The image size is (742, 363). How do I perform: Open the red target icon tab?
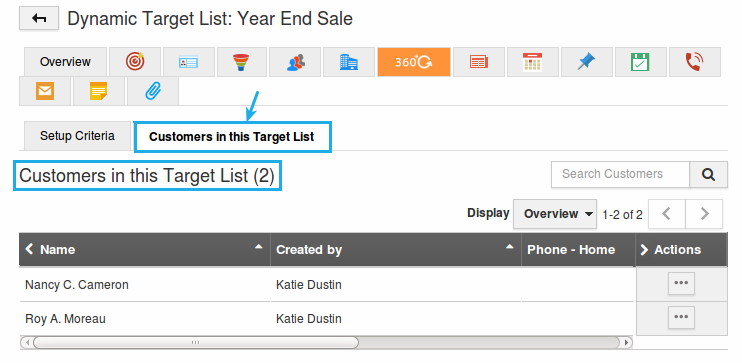coord(135,62)
